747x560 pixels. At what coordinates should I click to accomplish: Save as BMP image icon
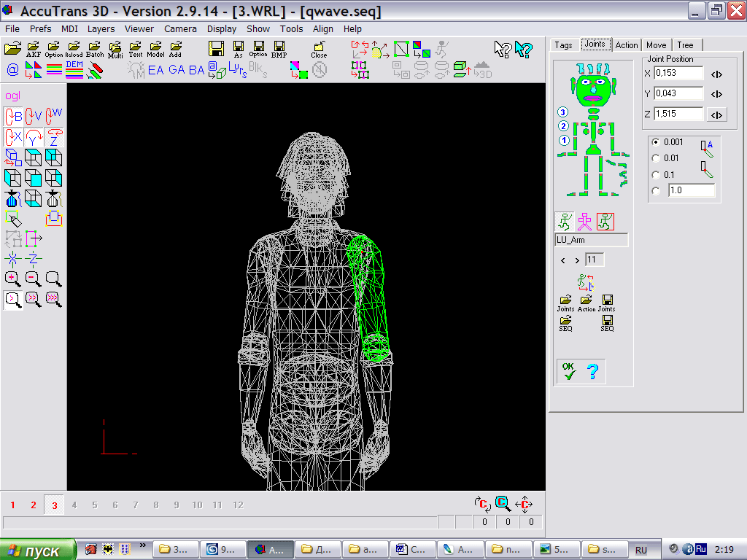279,50
